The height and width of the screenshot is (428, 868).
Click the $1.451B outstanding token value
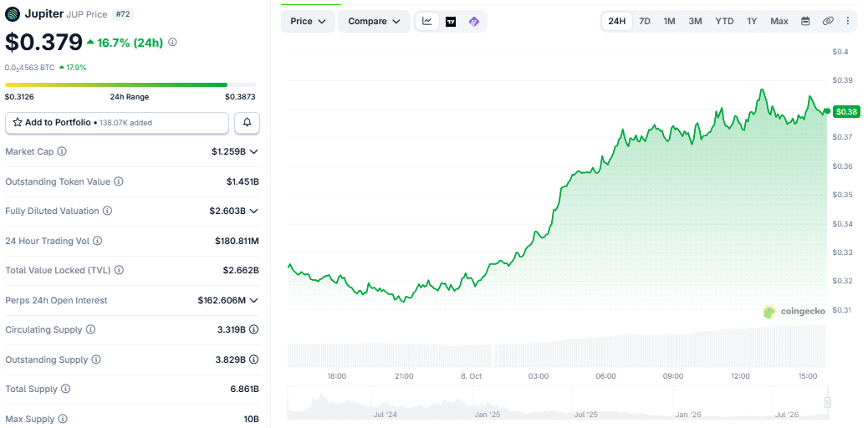point(243,181)
